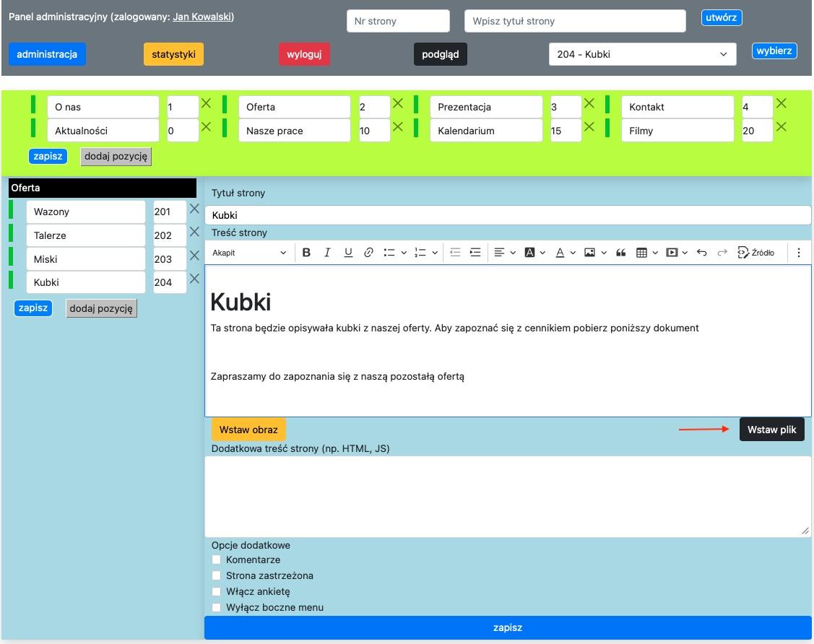Click Wstaw plik button
The image size is (814, 644).
tap(771, 429)
